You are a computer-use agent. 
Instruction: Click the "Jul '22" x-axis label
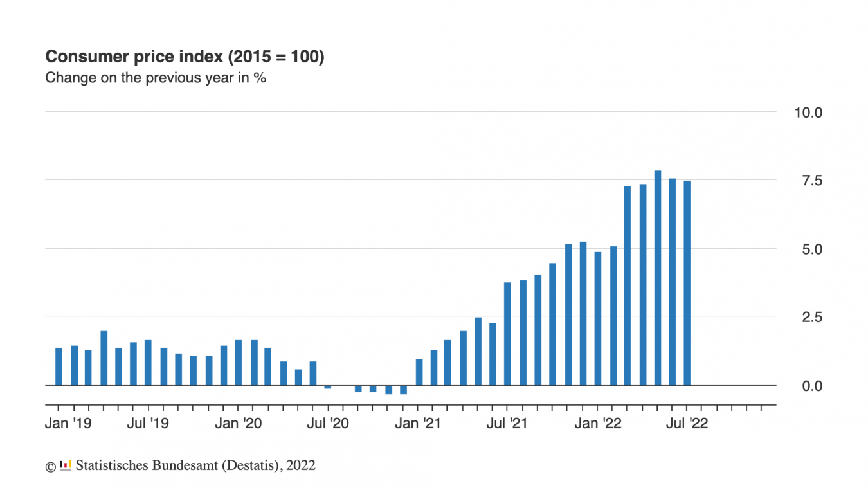click(687, 424)
